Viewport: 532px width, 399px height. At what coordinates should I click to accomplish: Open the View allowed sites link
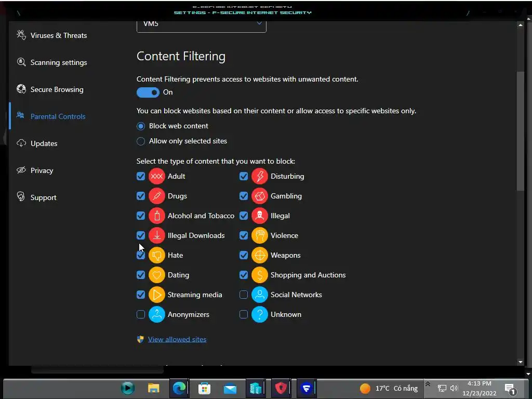pyautogui.click(x=177, y=339)
